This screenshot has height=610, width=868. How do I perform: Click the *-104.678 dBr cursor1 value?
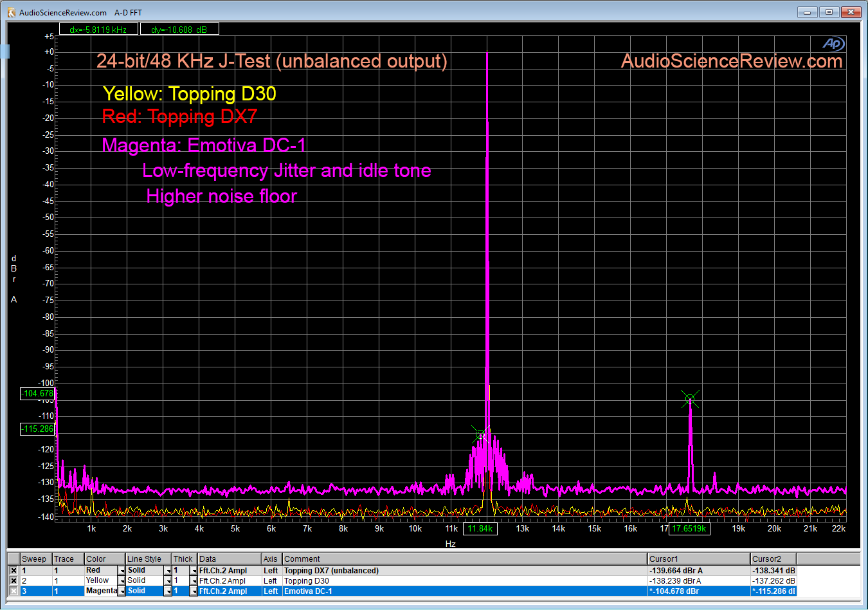[699, 591]
